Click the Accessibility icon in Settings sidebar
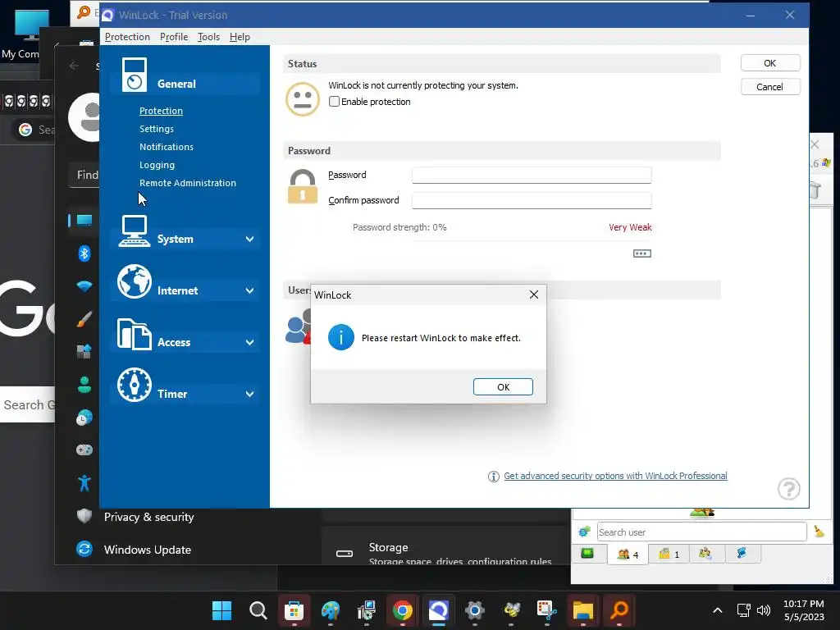 (x=84, y=482)
